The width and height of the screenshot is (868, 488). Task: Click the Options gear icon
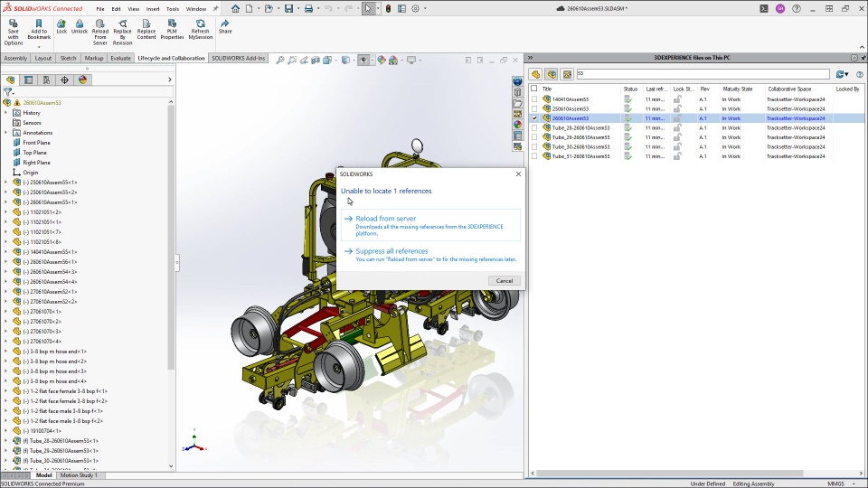point(415,8)
